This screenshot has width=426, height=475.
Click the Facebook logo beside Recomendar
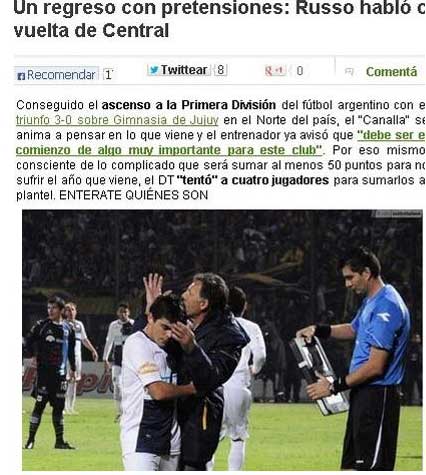click(21, 76)
